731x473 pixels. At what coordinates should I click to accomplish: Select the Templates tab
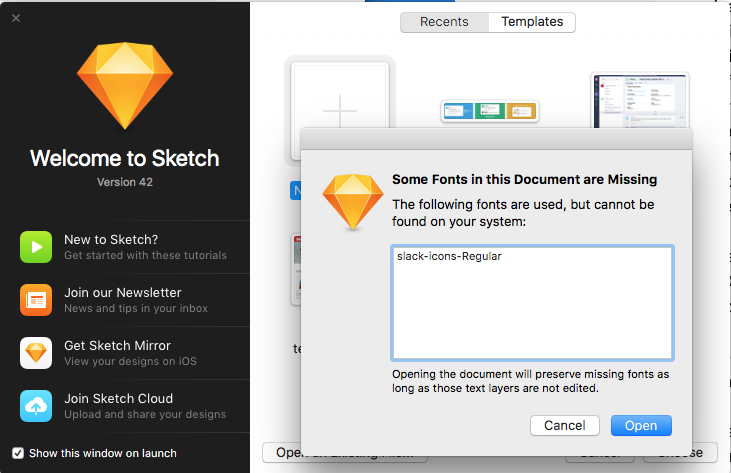(x=532, y=21)
